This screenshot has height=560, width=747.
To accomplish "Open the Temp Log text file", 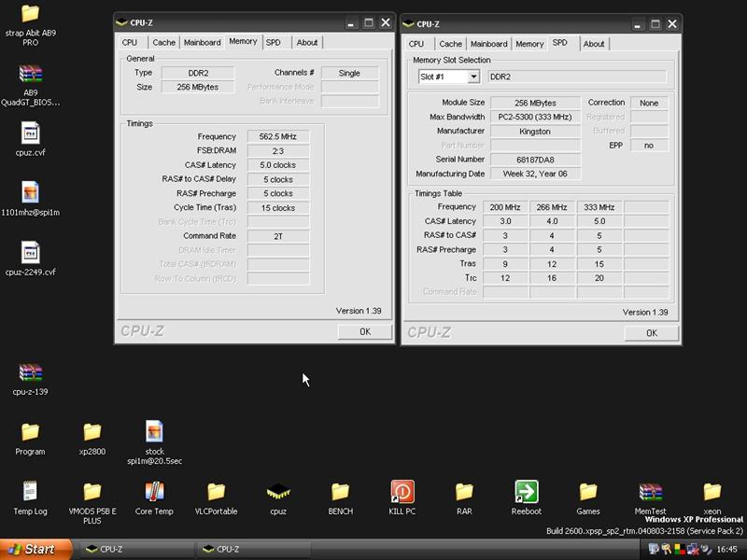I will point(30,492).
